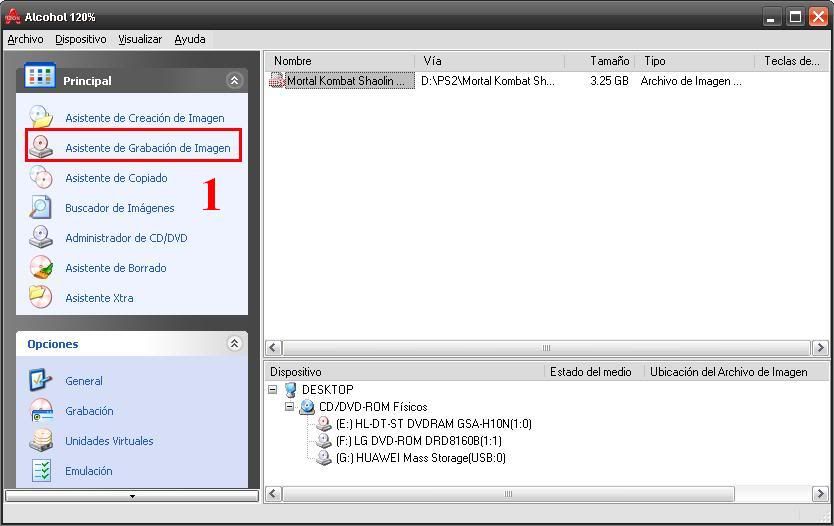This screenshot has width=834, height=526.
Task: Click the Asistente de Borrado icon
Action: click(x=41, y=267)
